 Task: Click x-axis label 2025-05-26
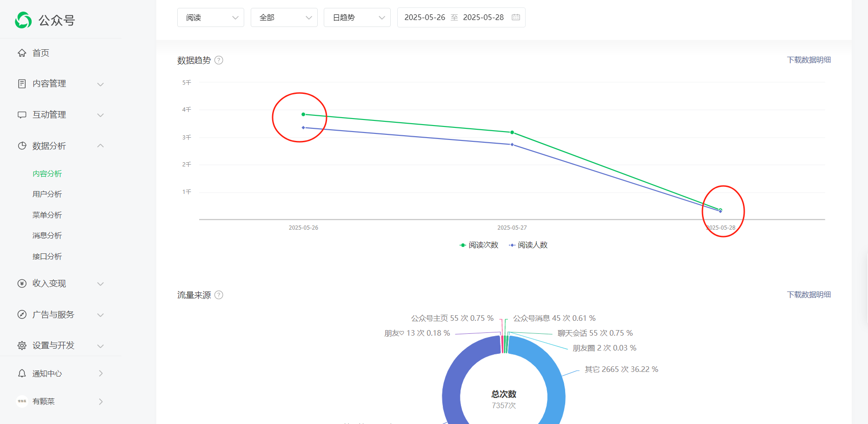tap(303, 228)
